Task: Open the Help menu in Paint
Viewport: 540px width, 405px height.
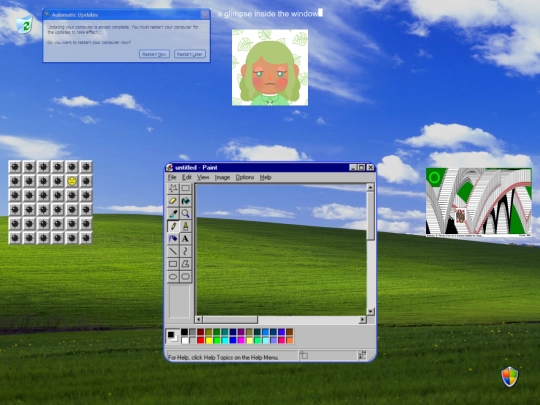Action: [266, 177]
